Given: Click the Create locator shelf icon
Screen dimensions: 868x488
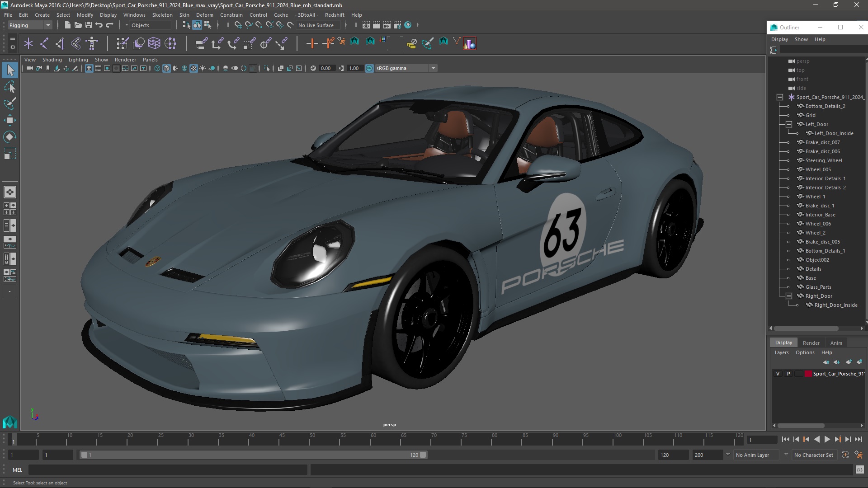Looking at the screenshot, I should pyautogui.click(x=28, y=43).
